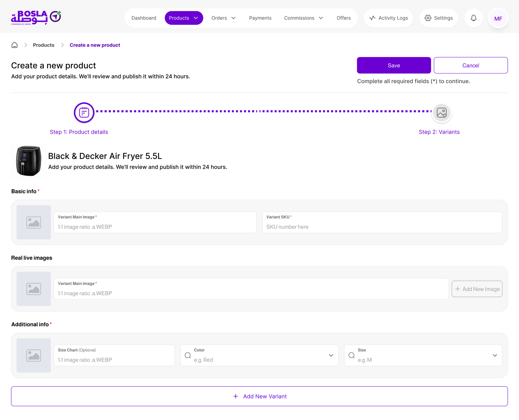Screen dimensions: 519x420
Task: Open the notifications bell
Action: [x=474, y=18]
